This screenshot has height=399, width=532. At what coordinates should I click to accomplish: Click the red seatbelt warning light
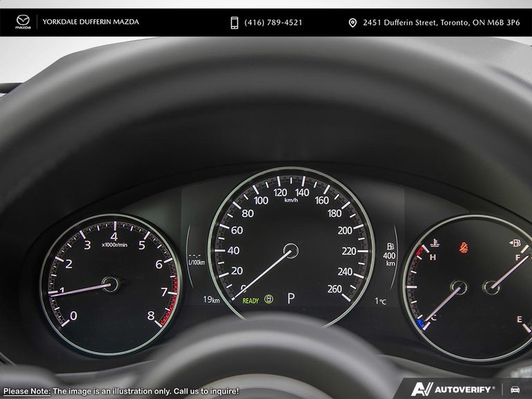click(x=464, y=247)
